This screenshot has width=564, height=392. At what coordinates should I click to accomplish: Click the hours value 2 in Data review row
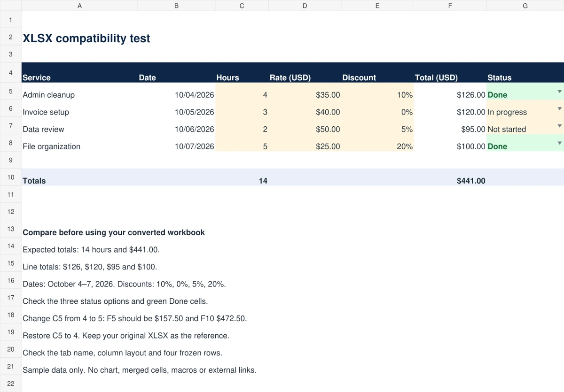point(242,126)
